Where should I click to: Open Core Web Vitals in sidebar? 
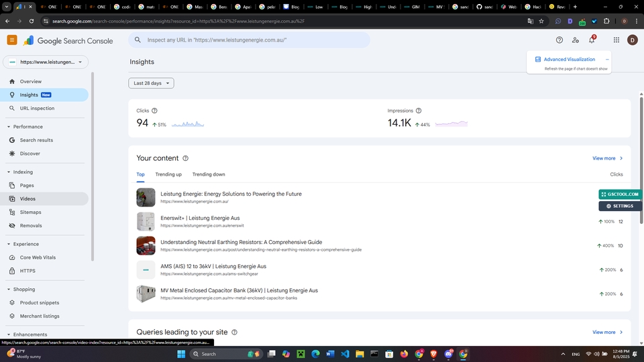pos(37,257)
